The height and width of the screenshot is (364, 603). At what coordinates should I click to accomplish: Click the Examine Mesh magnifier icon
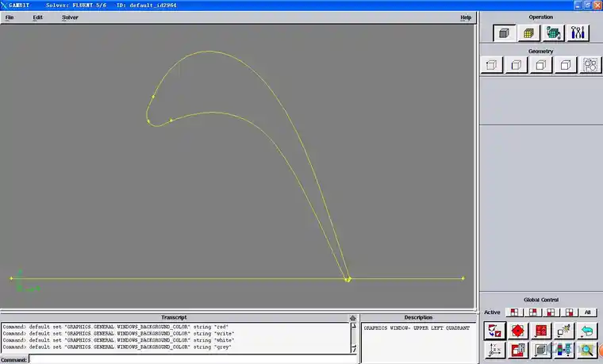point(587,350)
